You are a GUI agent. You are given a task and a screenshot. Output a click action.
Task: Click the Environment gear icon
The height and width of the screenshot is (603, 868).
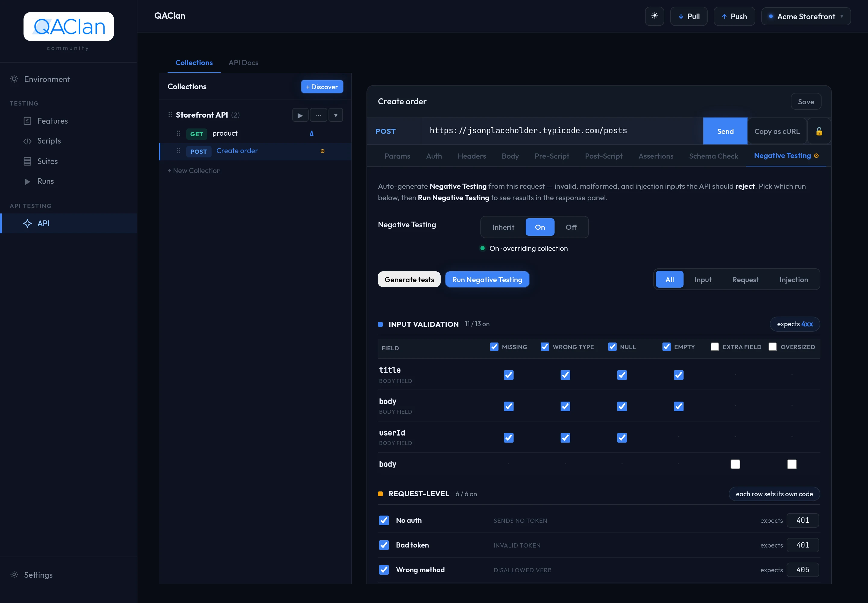pos(14,79)
